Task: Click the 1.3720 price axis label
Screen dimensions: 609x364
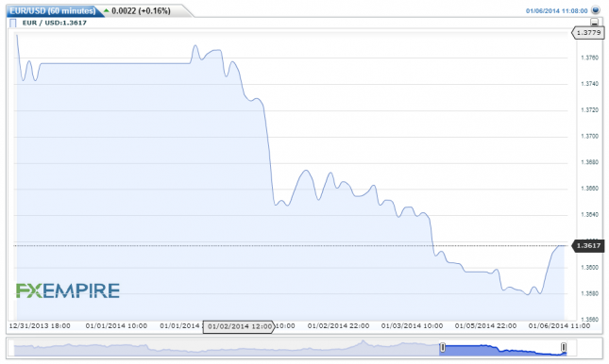Action: (589, 110)
